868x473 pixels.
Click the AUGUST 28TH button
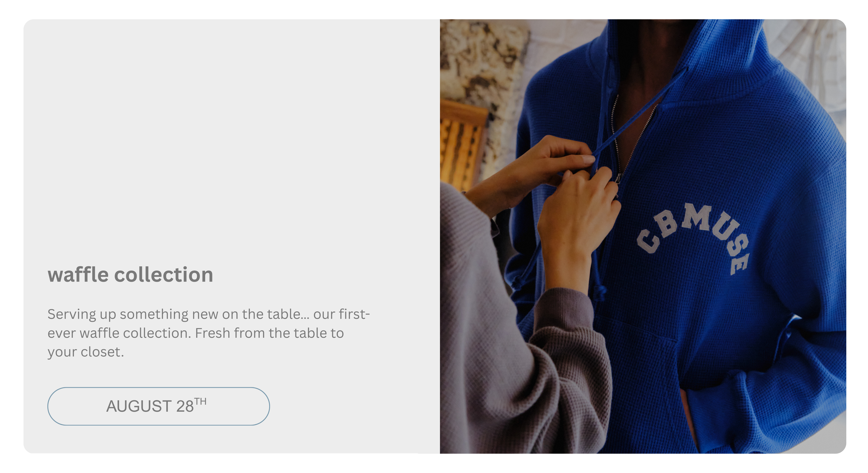coord(158,406)
